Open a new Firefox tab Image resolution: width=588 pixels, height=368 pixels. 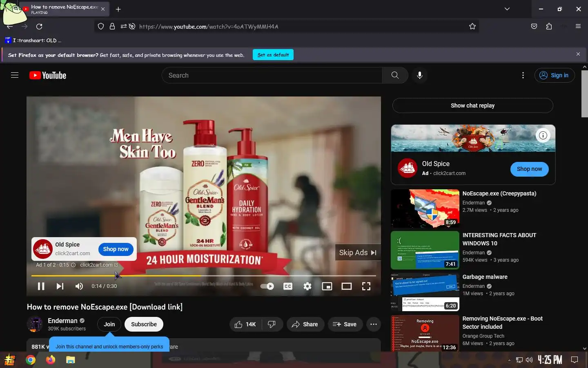118,9
